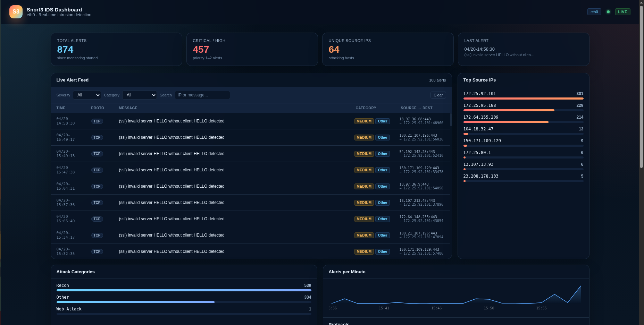
Task: Open the Category filter dropdown
Action: click(139, 95)
